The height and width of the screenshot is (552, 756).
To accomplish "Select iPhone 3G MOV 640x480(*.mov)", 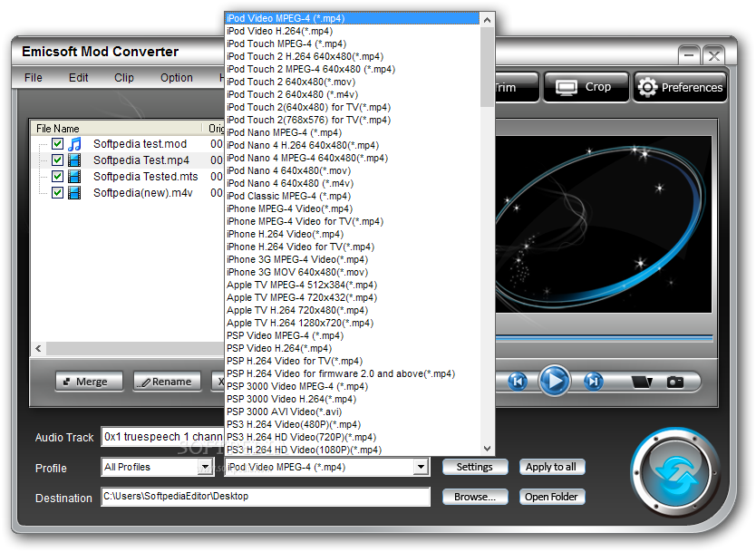I will pos(353,273).
